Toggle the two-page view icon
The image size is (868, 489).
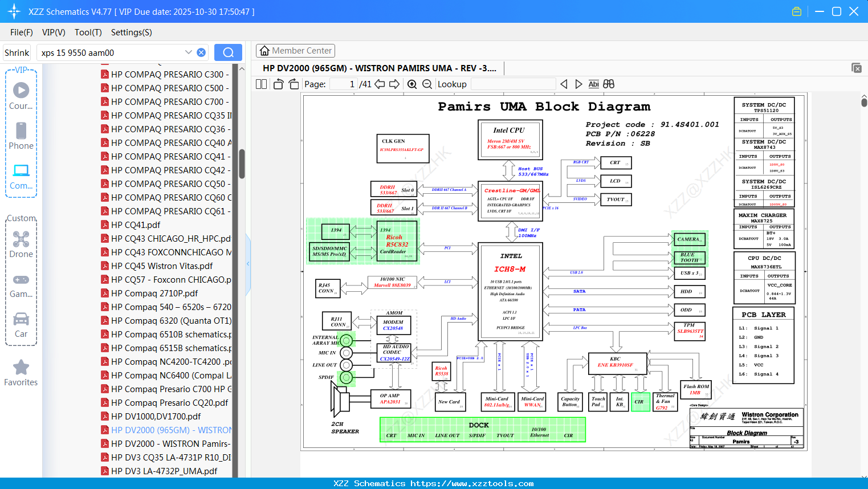click(262, 84)
